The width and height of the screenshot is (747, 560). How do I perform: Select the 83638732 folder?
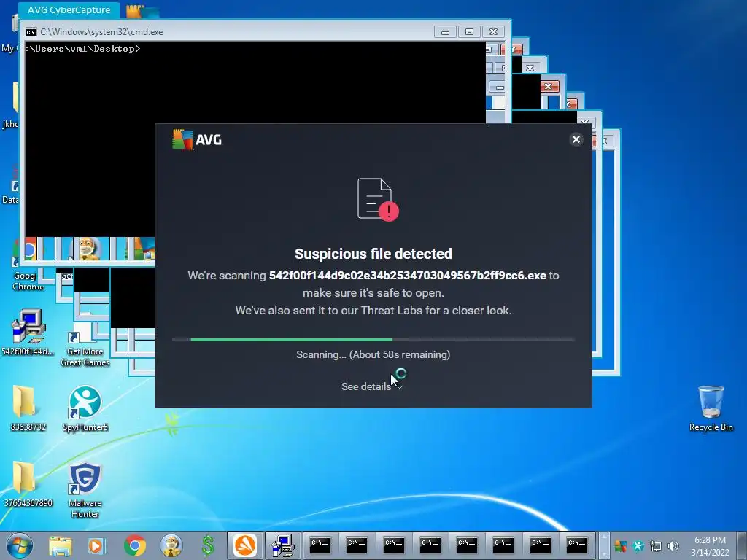click(x=28, y=408)
